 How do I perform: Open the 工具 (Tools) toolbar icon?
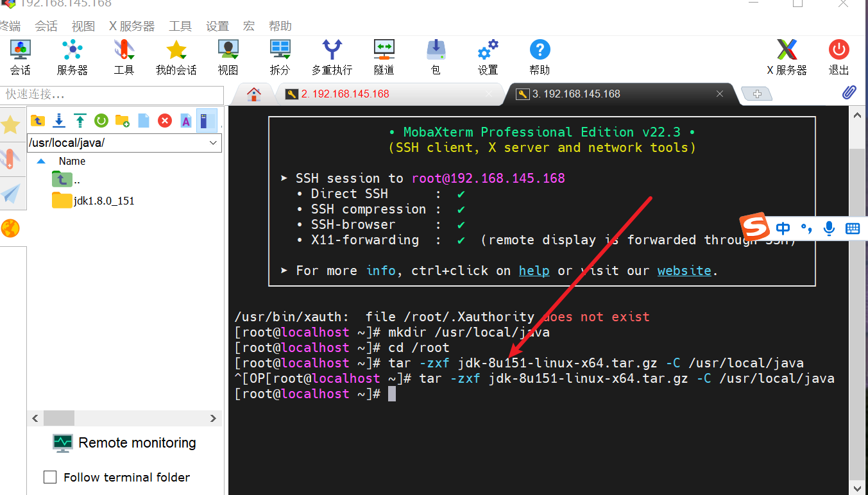124,57
